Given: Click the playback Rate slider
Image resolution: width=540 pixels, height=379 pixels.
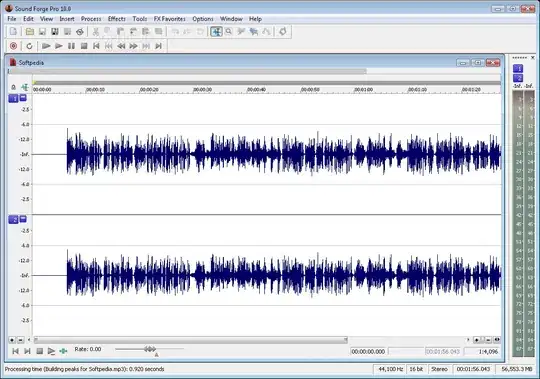Looking at the screenshot, I should (x=149, y=349).
